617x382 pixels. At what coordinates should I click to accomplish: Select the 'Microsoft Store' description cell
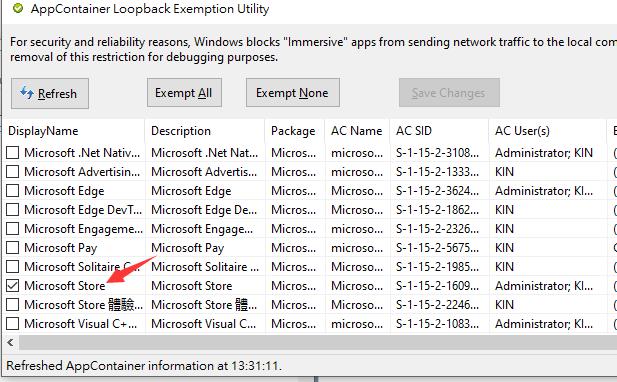pos(192,286)
